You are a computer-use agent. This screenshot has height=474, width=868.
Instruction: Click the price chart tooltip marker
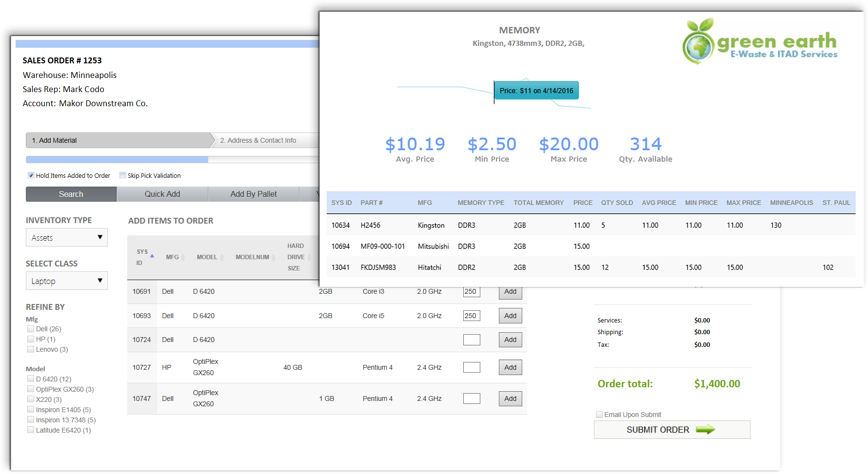pyautogui.click(x=536, y=91)
